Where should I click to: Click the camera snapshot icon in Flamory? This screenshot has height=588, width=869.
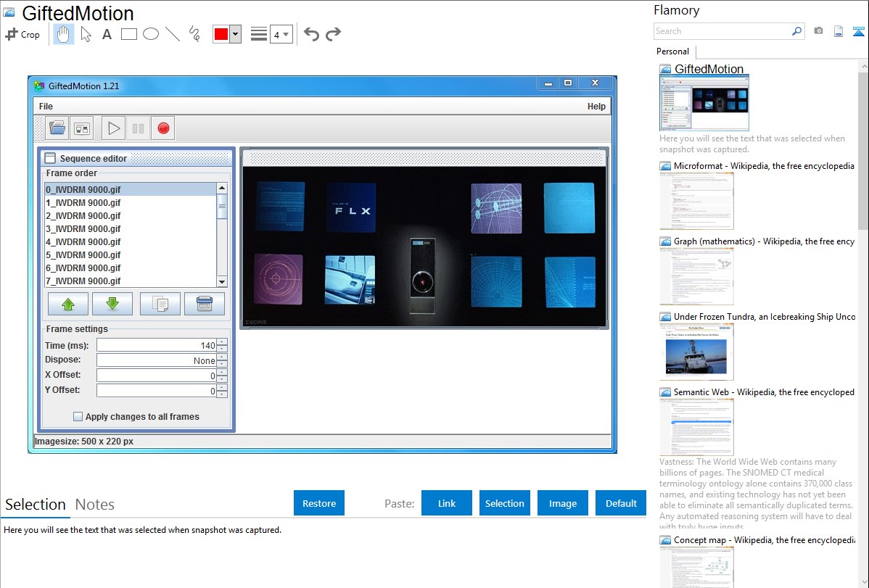pos(818,31)
